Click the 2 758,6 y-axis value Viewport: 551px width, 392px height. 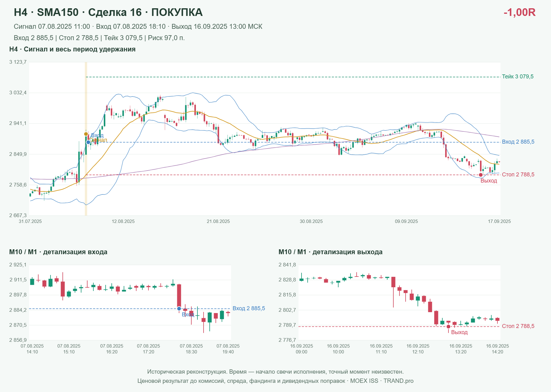(18, 185)
